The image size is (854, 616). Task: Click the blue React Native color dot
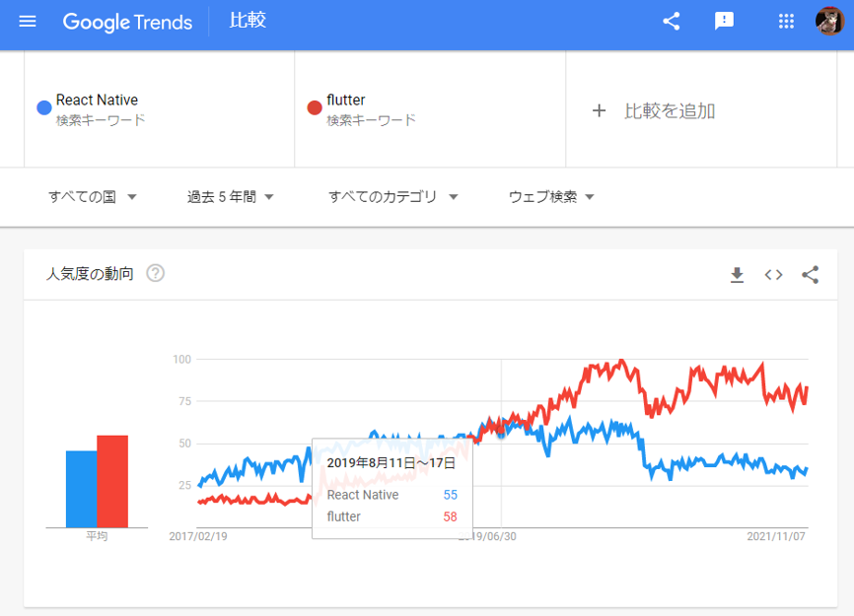point(44,107)
